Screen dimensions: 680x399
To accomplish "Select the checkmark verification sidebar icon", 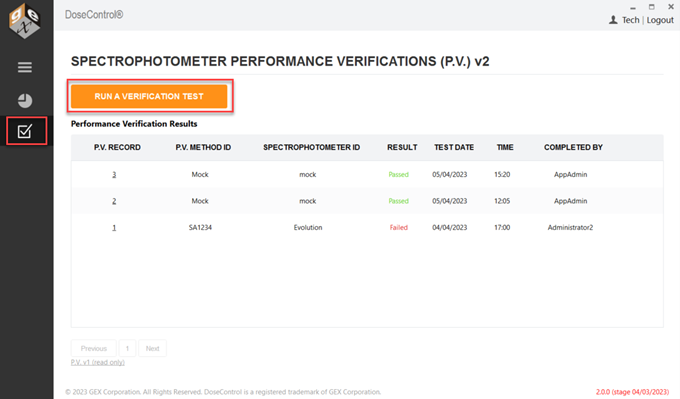I will (x=25, y=131).
